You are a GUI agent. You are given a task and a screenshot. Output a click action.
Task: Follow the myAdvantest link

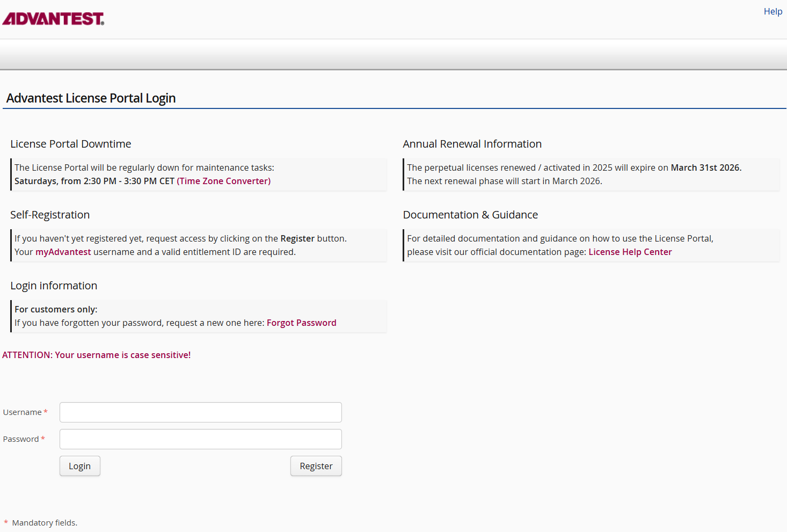pos(63,252)
